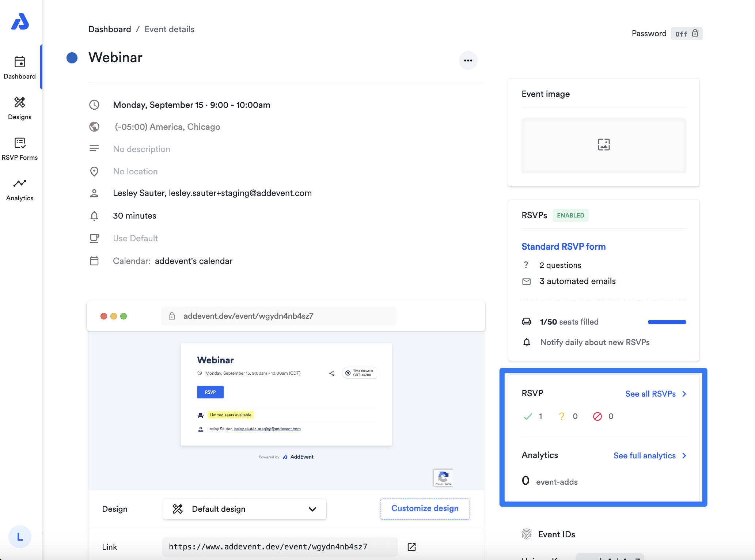755x560 pixels.
Task: Open the three-dots event options menu
Action: coord(468,61)
